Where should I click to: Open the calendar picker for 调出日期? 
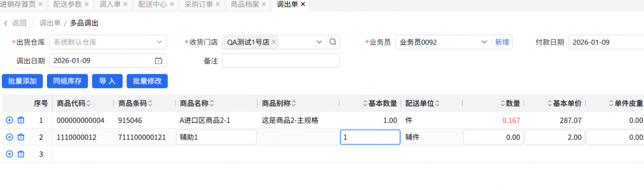[159, 61]
